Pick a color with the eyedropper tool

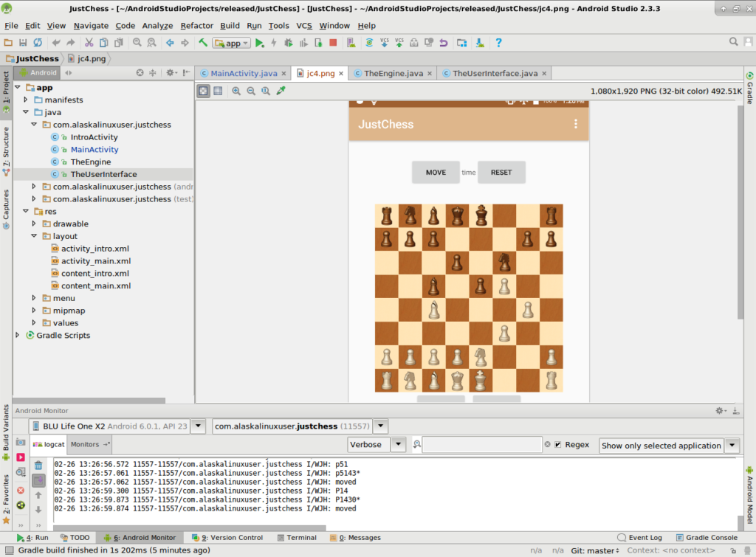point(281,91)
